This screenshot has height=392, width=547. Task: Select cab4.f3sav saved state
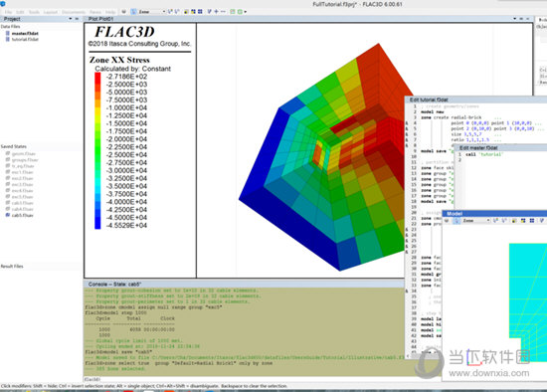[x=22, y=209]
